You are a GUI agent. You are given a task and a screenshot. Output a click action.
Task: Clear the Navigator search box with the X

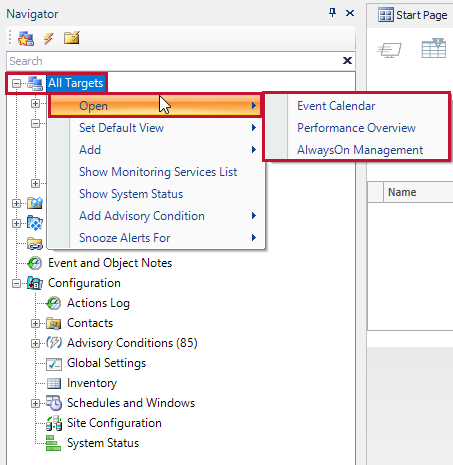(x=347, y=61)
